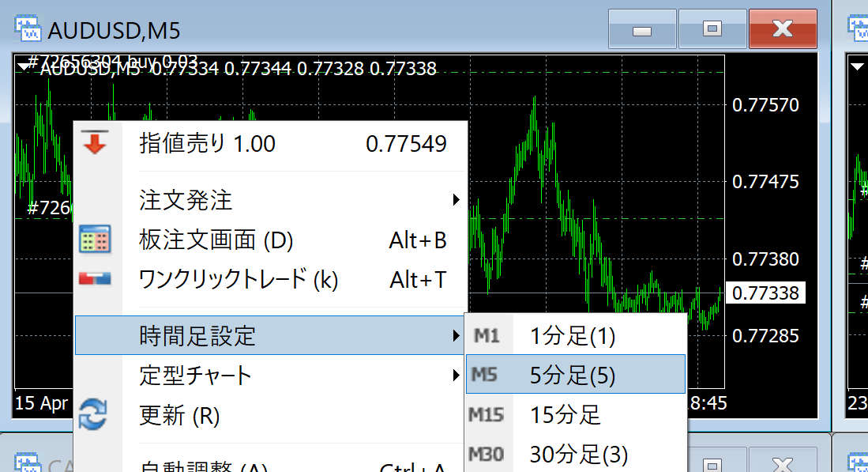
Task: Select the partially visible 自動調整 (A) entry
Action: (204, 466)
